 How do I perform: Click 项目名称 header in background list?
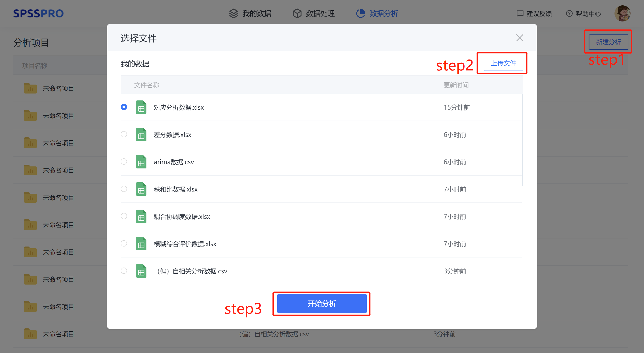[35, 66]
